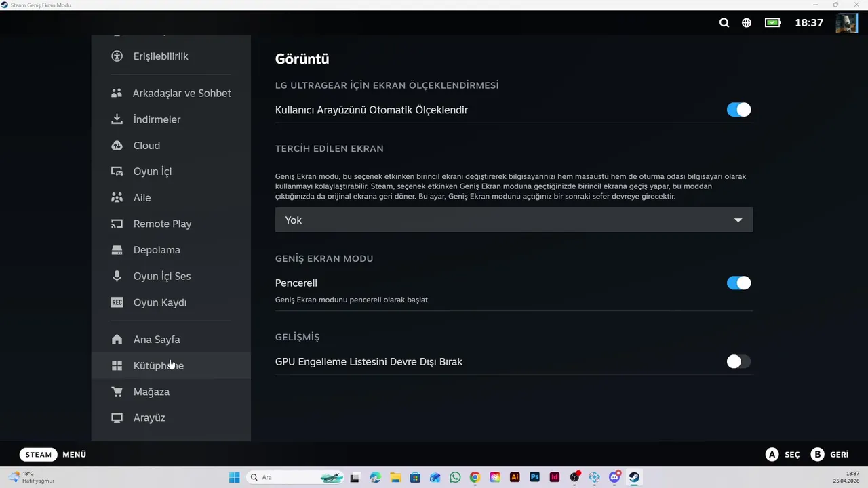868x488 pixels.
Task: Open Adobe Illustrator from the taskbar
Action: point(515,477)
